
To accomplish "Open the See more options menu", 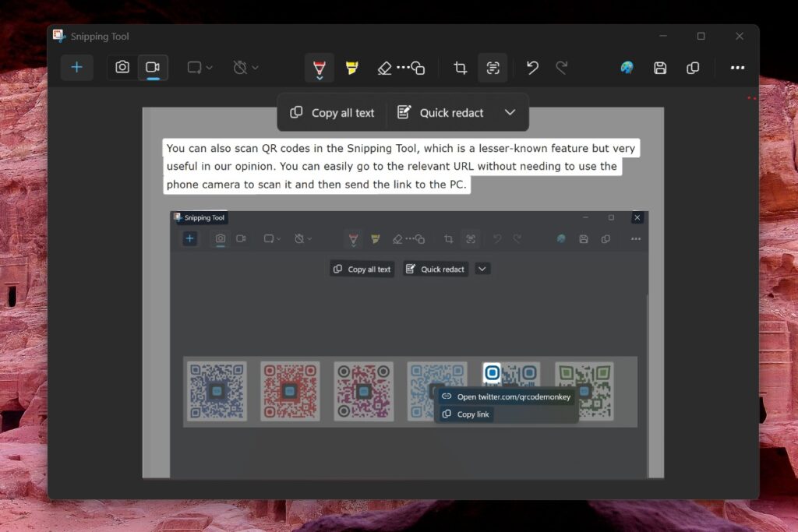I will coord(737,68).
